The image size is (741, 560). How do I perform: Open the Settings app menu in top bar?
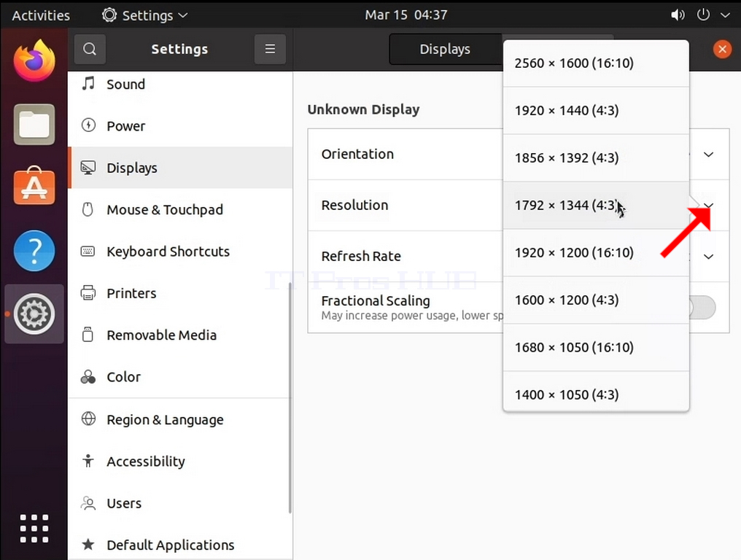click(x=145, y=15)
